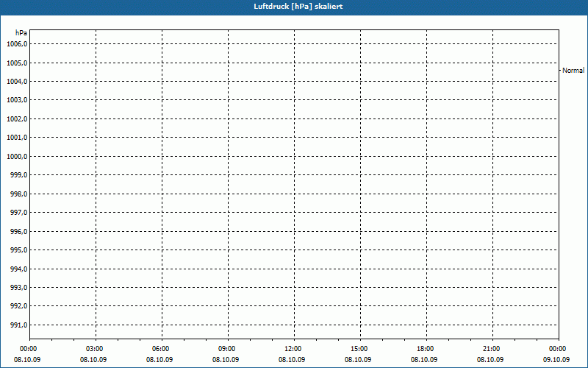Click the 09.10.09 date label
The height and width of the screenshot is (368, 588).
[x=556, y=360]
